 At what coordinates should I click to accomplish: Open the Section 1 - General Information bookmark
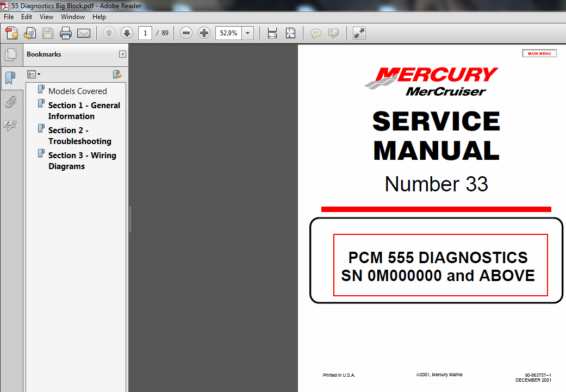(84, 111)
